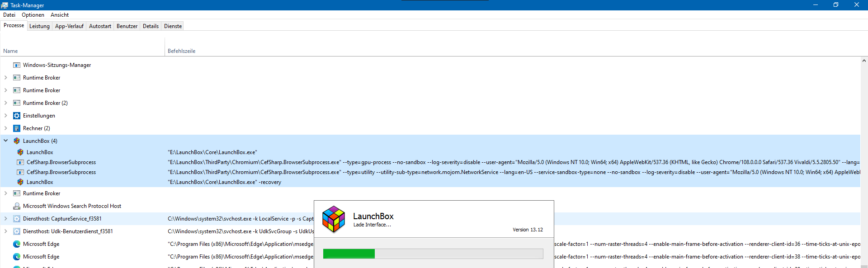The width and height of the screenshot is (868, 268).
Task: Select the svchost.exe -k UdkSvcGroup command line
Action: [x=241, y=231]
